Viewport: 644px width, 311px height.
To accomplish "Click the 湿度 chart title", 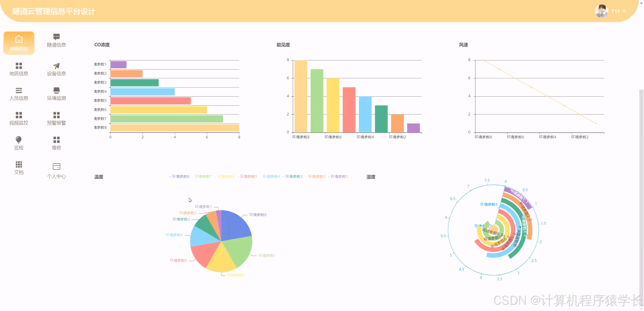I will pos(371,177).
